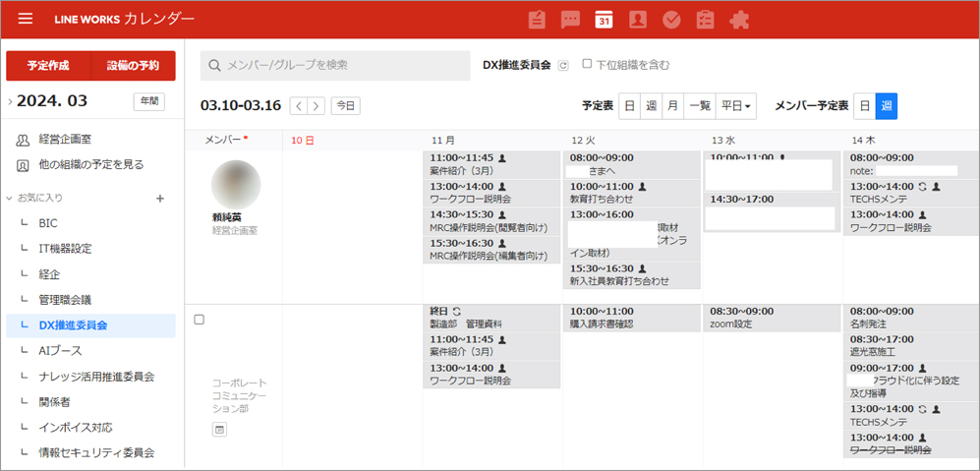980x471 pixels.
Task: Enable the 下位組織を含む checkbox
Action: coord(588,64)
